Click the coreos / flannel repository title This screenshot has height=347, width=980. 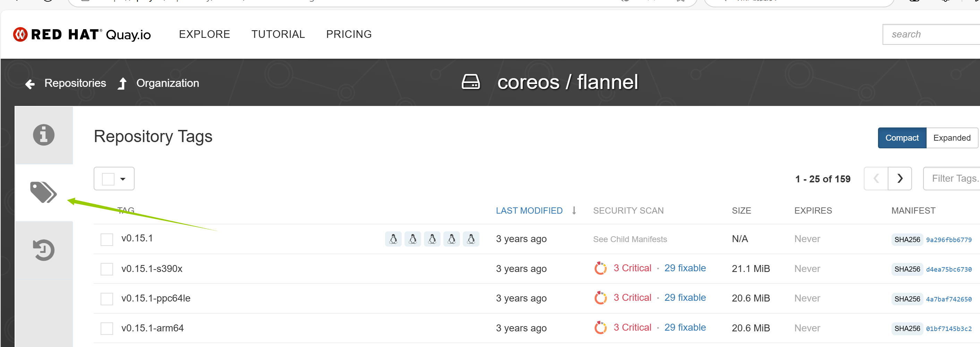click(x=568, y=82)
